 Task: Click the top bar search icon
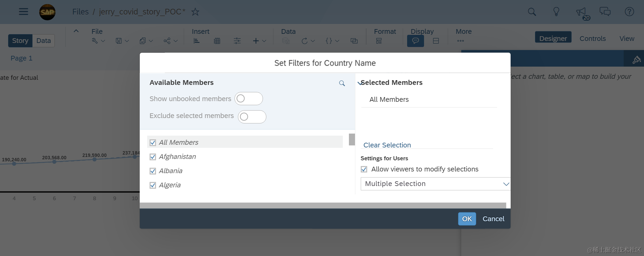pyautogui.click(x=532, y=12)
